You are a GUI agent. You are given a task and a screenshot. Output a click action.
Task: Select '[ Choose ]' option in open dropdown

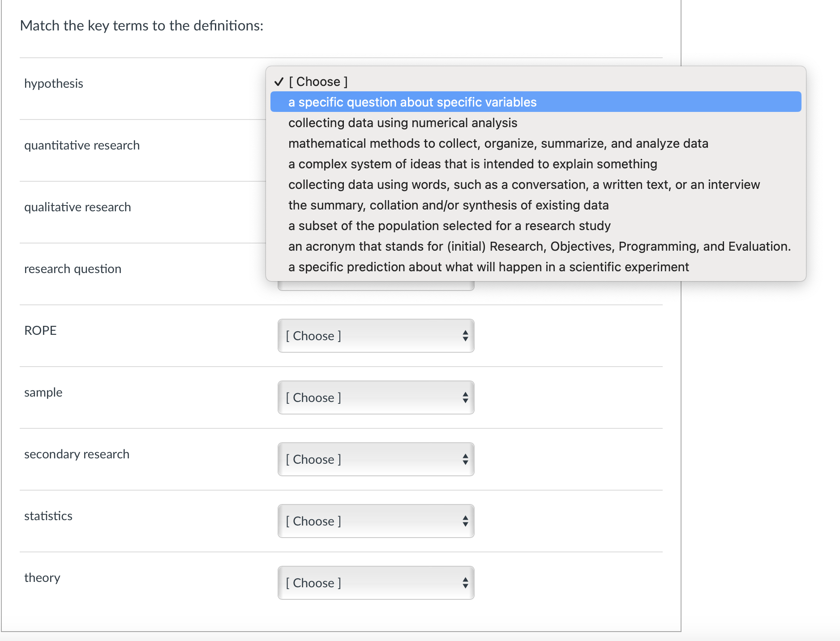(x=318, y=81)
